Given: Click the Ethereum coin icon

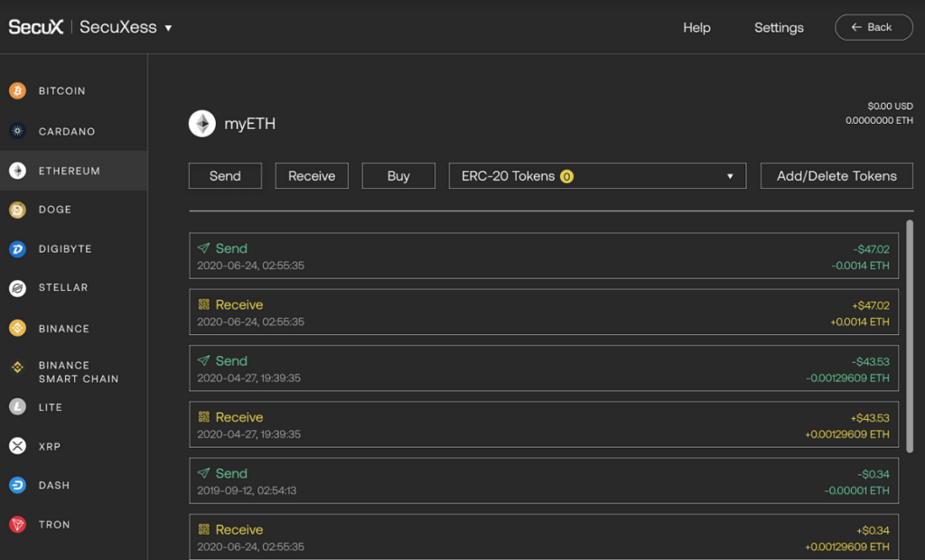Looking at the screenshot, I should (16, 170).
